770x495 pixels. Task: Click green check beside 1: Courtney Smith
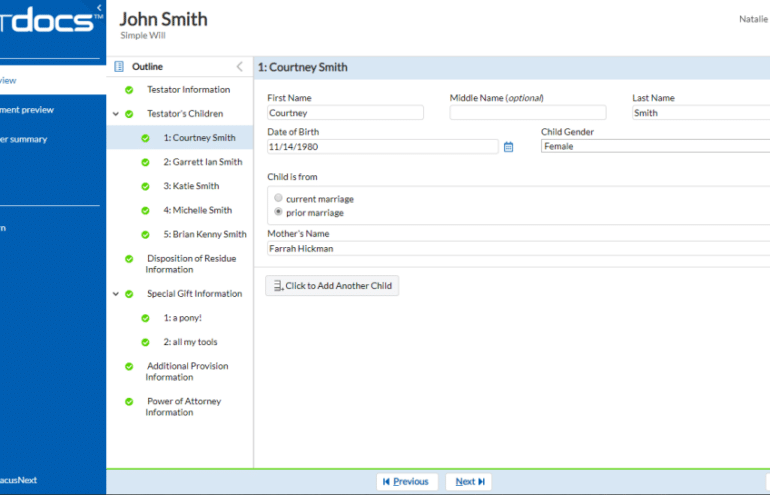tap(145, 138)
